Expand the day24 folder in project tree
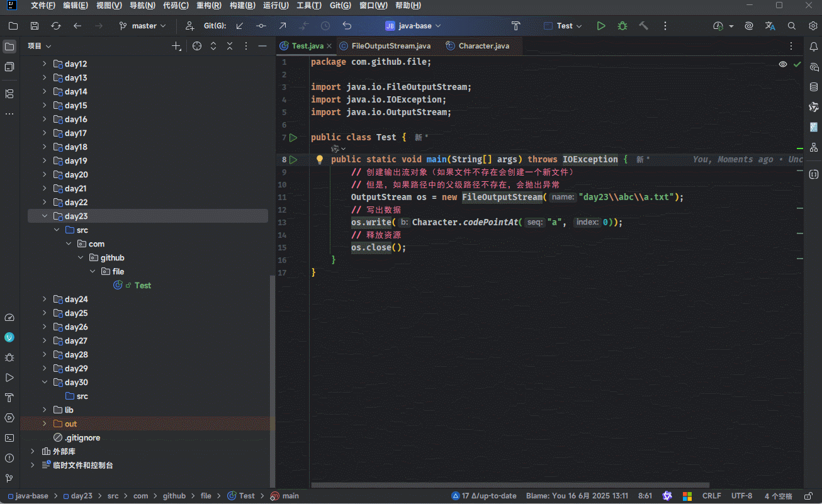822x504 pixels. [45, 300]
